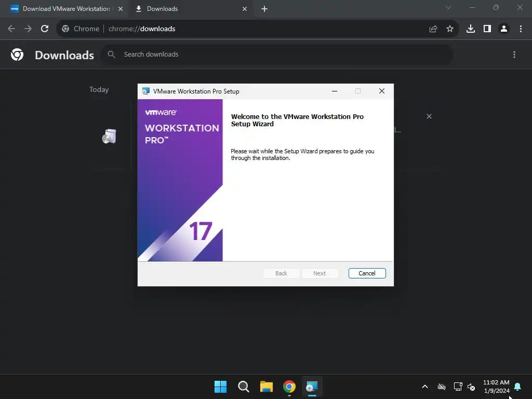532x399 pixels.
Task: Click the OneDrive cloud tray icon
Action: [442, 387]
